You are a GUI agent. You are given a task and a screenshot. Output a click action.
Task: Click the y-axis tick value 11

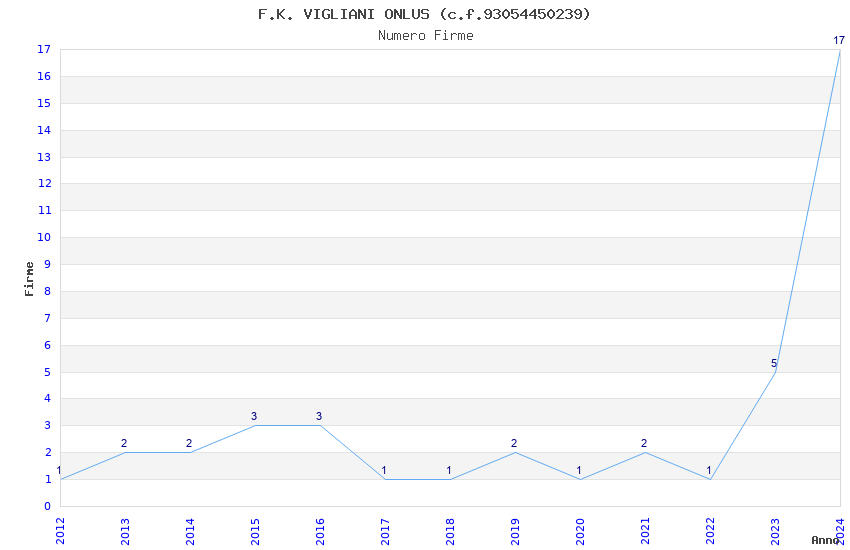tap(44, 210)
